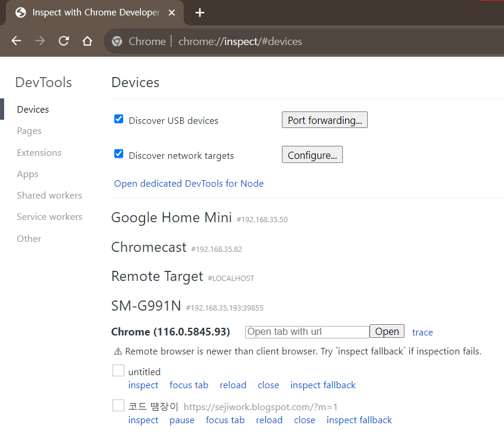
Task: Reload the untitled tab
Action: tap(233, 385)
